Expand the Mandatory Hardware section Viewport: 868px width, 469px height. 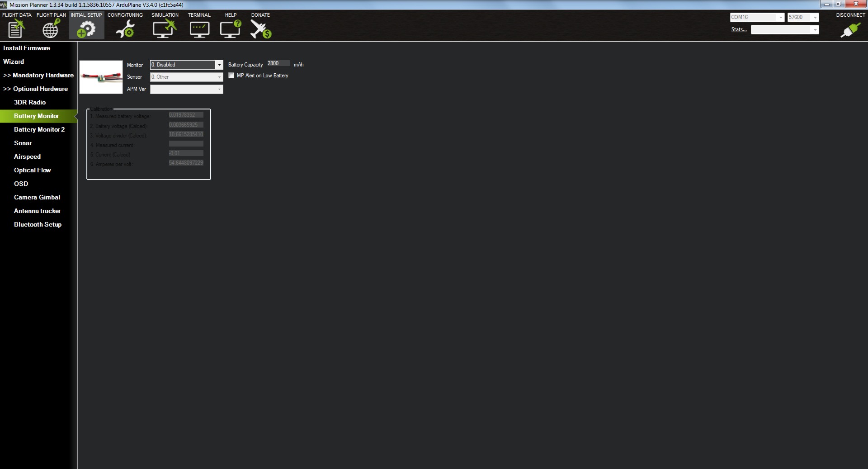38,75
